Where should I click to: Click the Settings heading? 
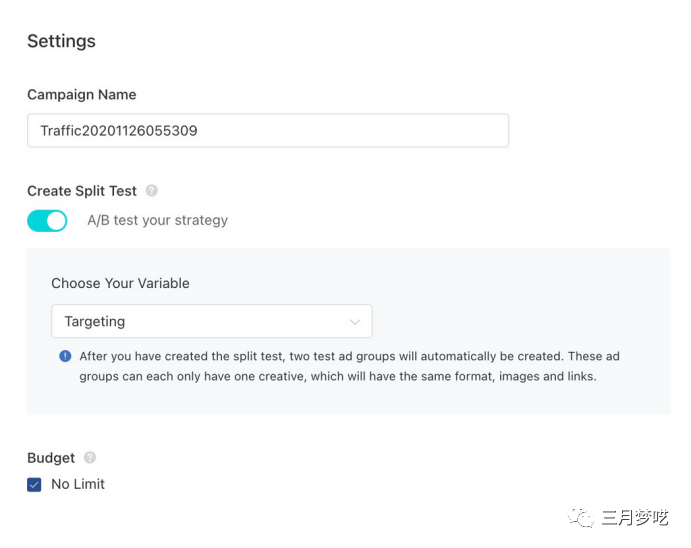61,41
